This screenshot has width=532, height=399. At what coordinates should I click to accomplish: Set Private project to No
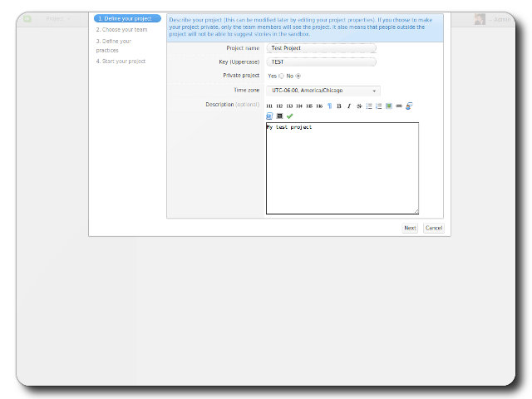tap(298, 76)
